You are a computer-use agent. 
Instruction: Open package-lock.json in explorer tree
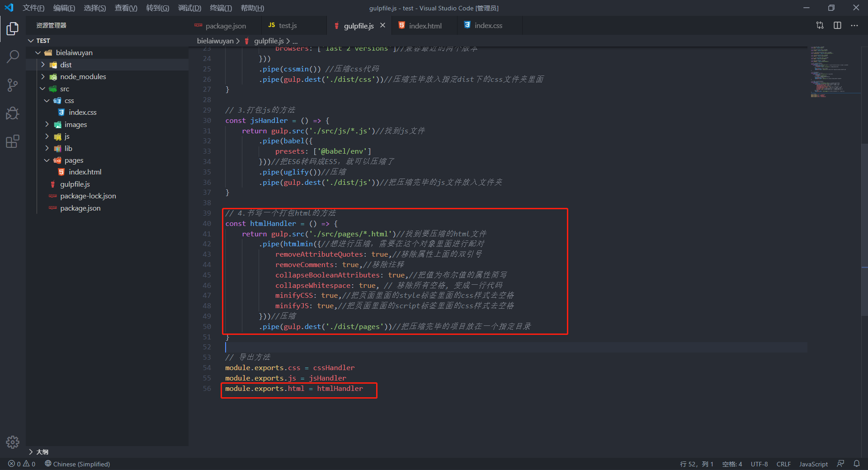click(107, 196)
